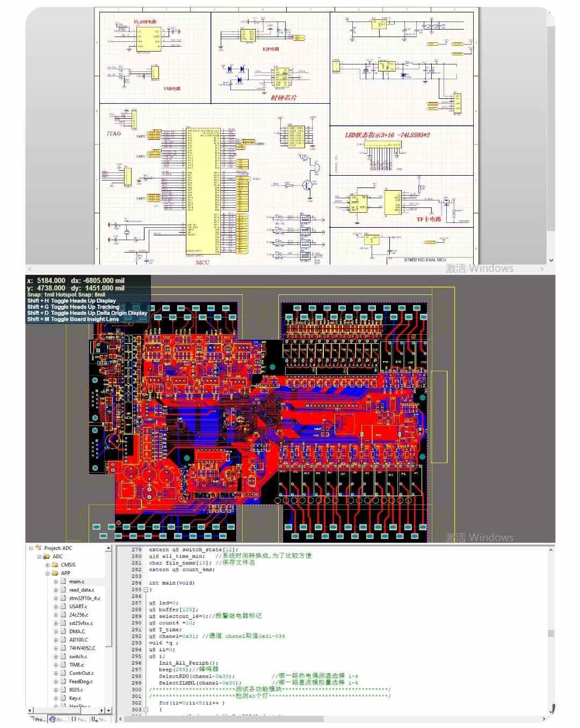The width and height of the screenshot is (580, 728).
Task: Click the 'SelectRDO(chanel-0x30);' code line
Action: [x=197, y=676]
